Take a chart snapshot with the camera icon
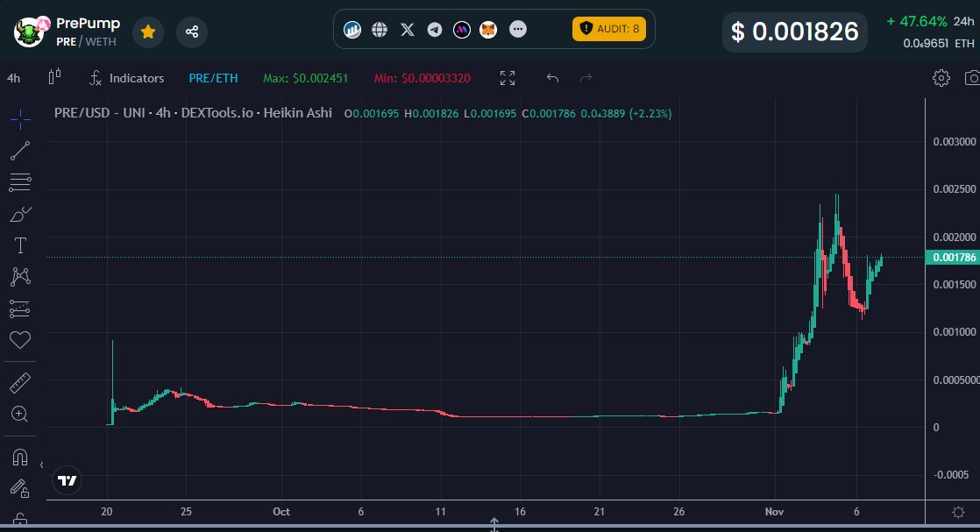Image resolution: width=980 pixels, height=532 pixels. pyautogui.click(x=973, y=78)
